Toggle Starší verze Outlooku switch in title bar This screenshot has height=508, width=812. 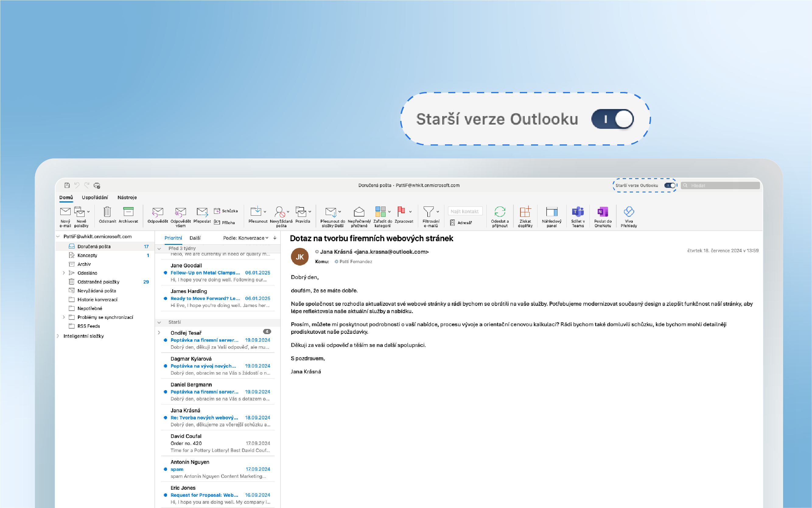pyautogui.click(x=670, y=185)
